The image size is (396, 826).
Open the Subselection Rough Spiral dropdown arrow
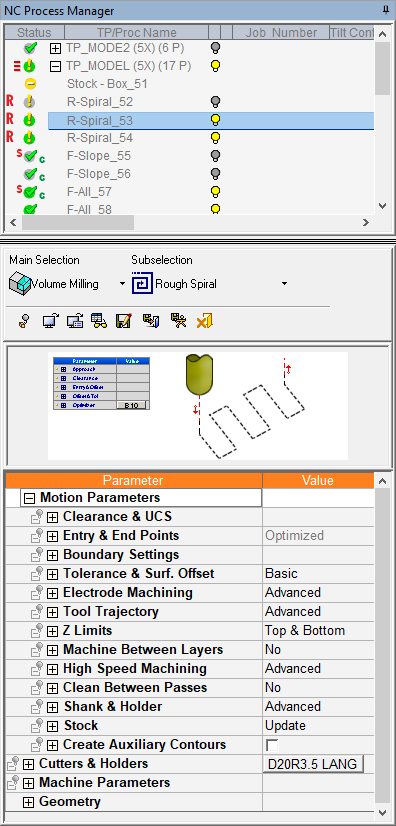click(x=284, y=284)
